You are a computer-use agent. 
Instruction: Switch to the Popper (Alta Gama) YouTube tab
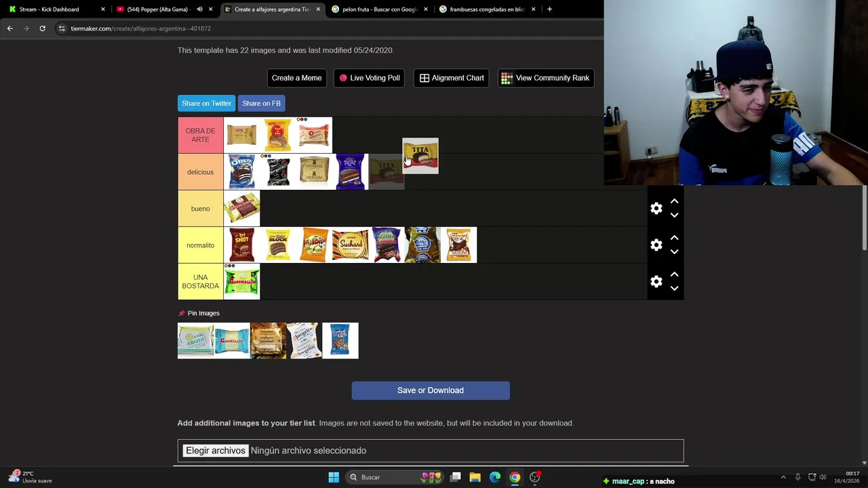point(157,9)
